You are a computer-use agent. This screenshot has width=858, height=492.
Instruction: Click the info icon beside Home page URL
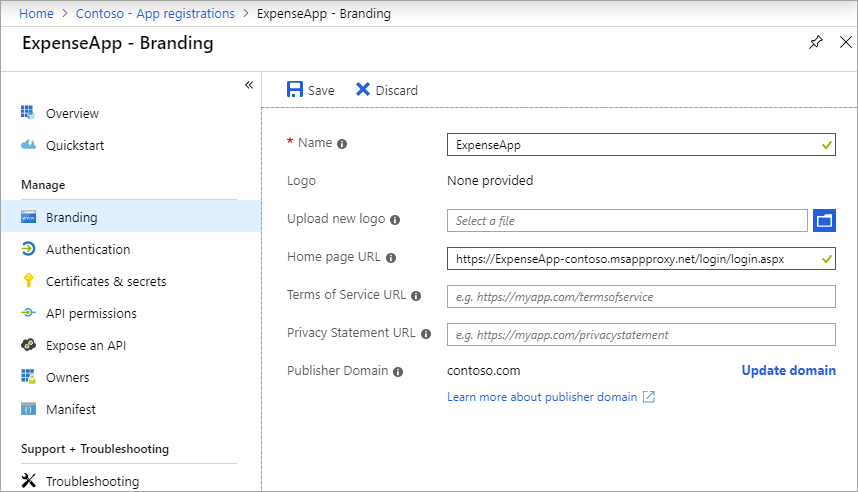391,258
